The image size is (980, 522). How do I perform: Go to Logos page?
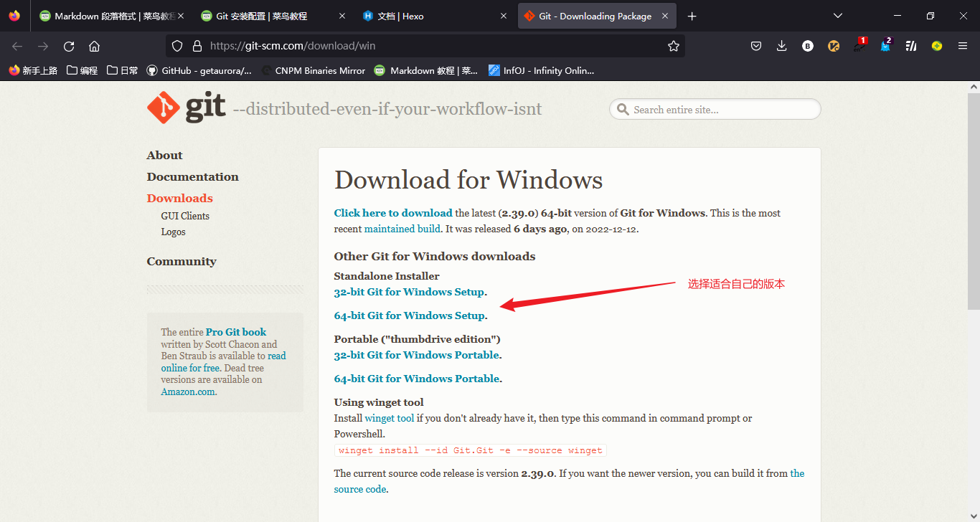[173, 232]
